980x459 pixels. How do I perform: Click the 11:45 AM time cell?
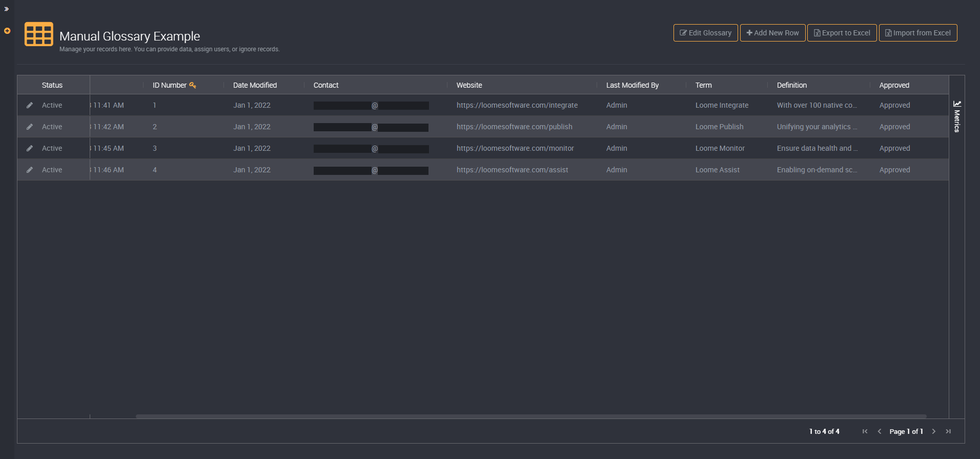(x=108, y=148)
